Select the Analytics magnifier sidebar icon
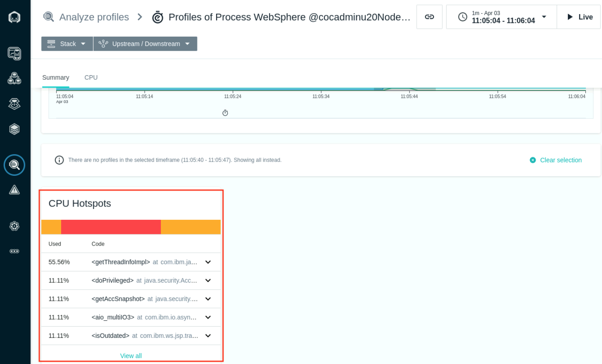The width and height of the screenshot is (602, 364). point(15,165)
